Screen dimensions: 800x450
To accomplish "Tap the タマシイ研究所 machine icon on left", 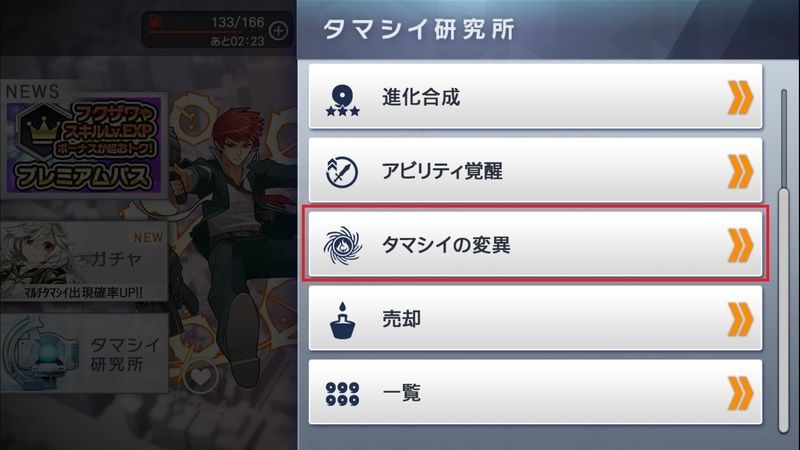I will pyautogui.click(x=40, y=352).
